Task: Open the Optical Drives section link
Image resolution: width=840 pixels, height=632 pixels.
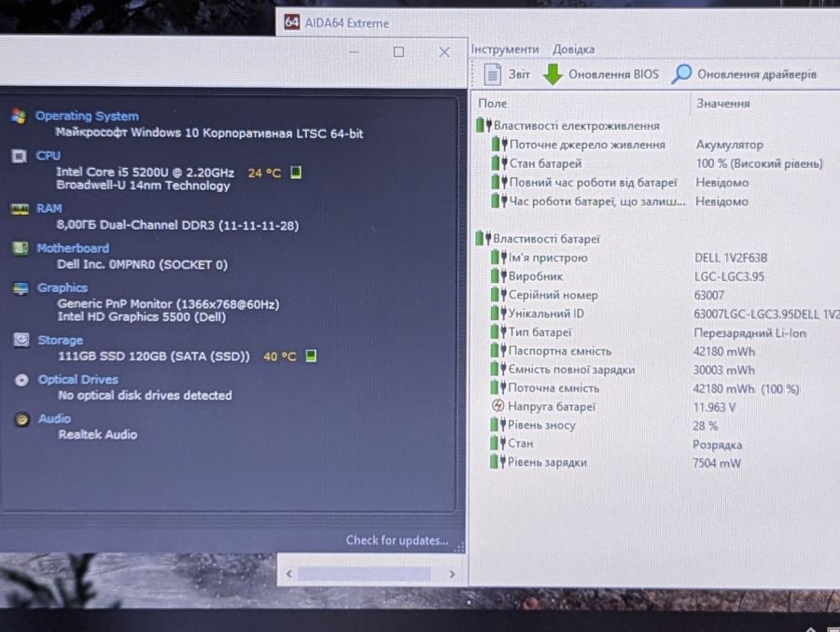Action: 78,379
